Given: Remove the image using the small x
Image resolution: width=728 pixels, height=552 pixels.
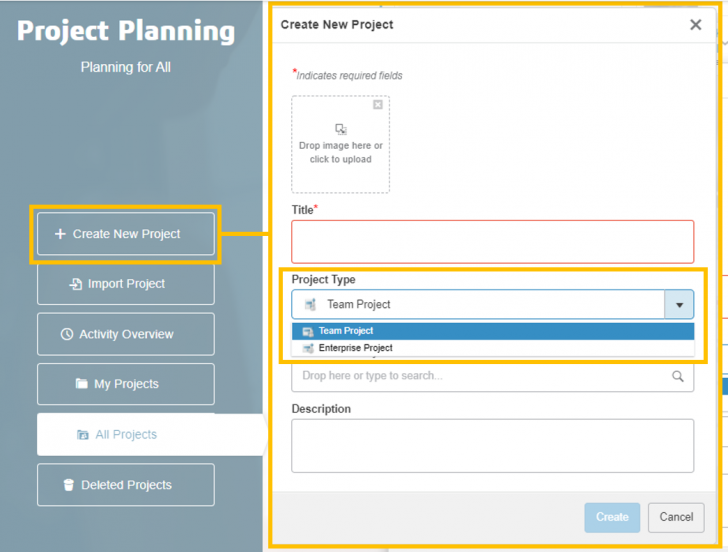Looking at the screenshot, I should (x=378, y=105).
